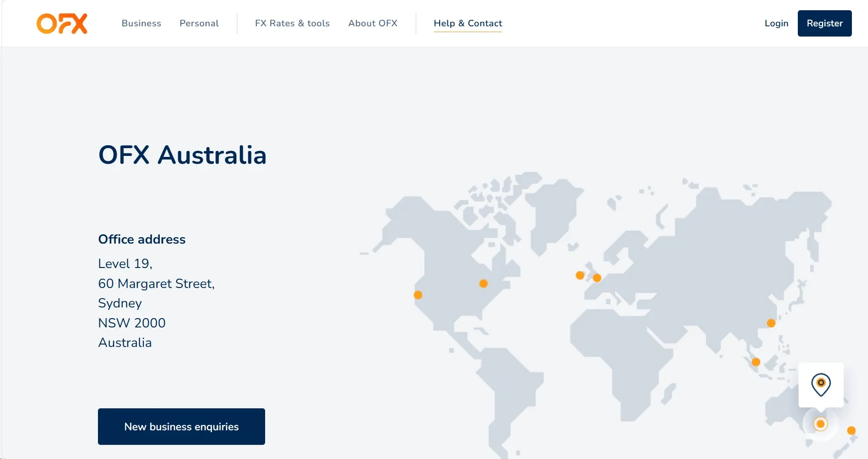868x459 pixels.
Task: Open the Help & Contact menu
Action: [468, 23]
